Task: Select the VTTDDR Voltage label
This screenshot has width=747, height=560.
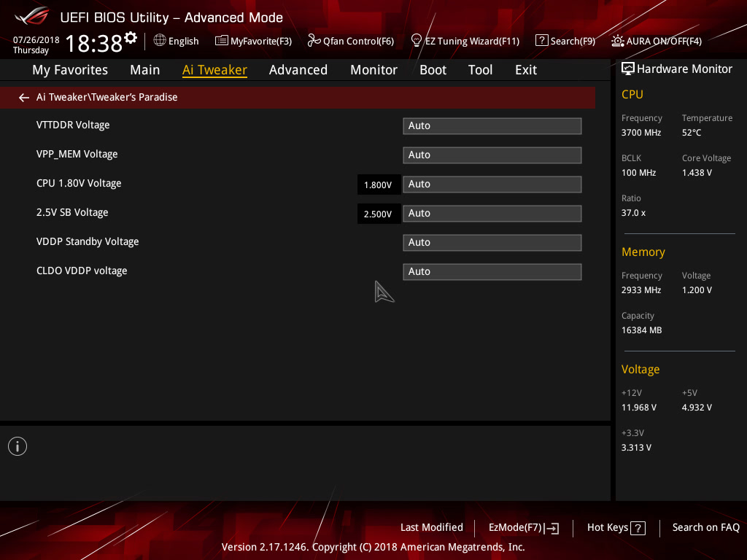Action: (73, 125)
